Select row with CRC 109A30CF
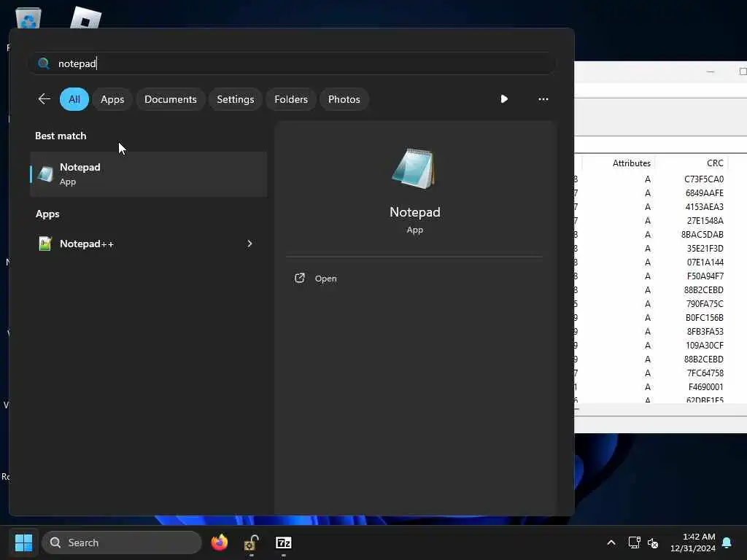Image resolution: width=747 pixels, height=560 pixels. (661, 345)
